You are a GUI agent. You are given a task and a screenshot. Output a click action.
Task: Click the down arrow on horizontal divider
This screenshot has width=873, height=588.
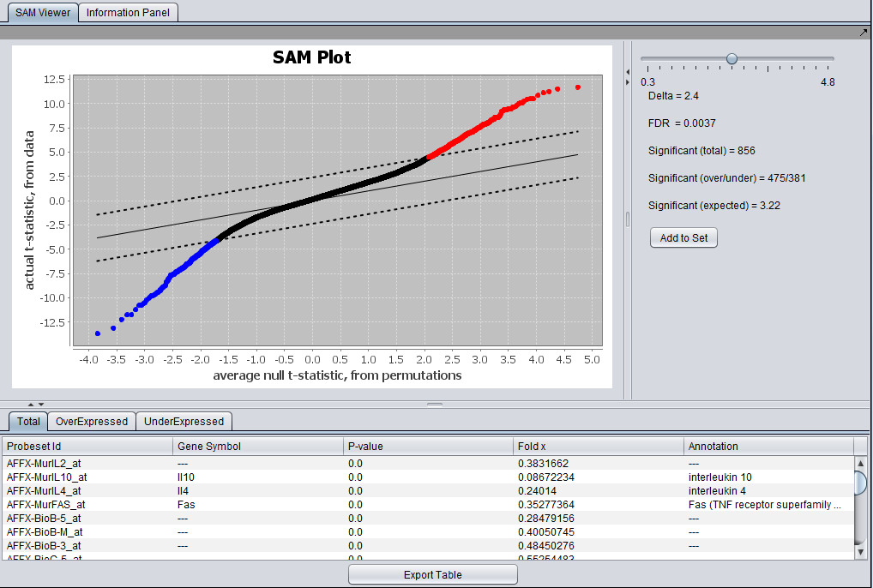[x=41, y=404]
